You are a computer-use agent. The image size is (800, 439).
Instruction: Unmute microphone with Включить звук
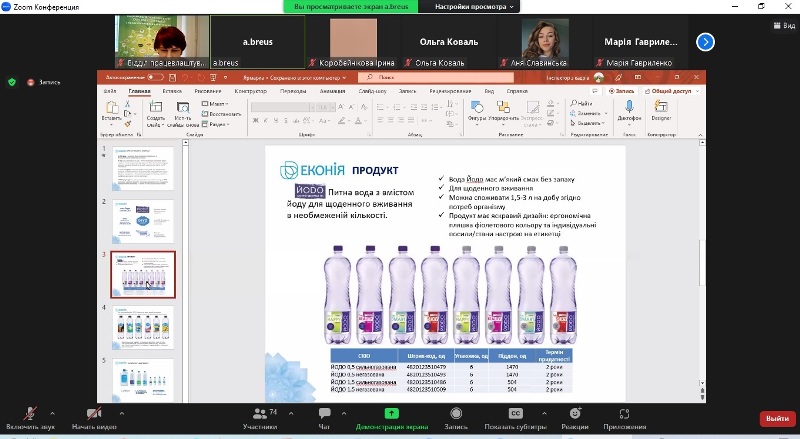(30, 418)
